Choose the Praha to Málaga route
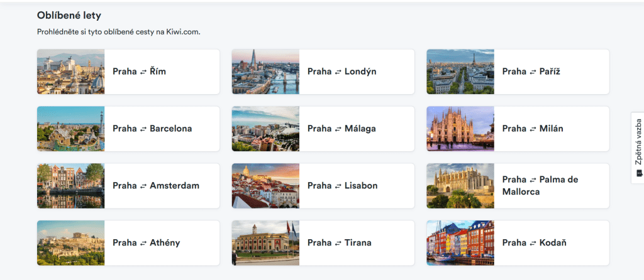The image size is (644, 280). (x=341, y=129)
